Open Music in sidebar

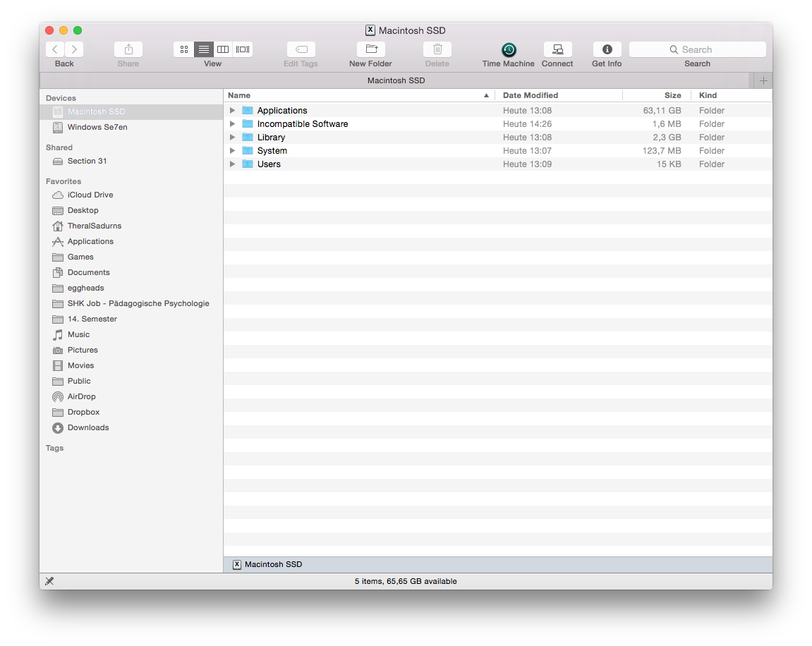tap(131, 335)
